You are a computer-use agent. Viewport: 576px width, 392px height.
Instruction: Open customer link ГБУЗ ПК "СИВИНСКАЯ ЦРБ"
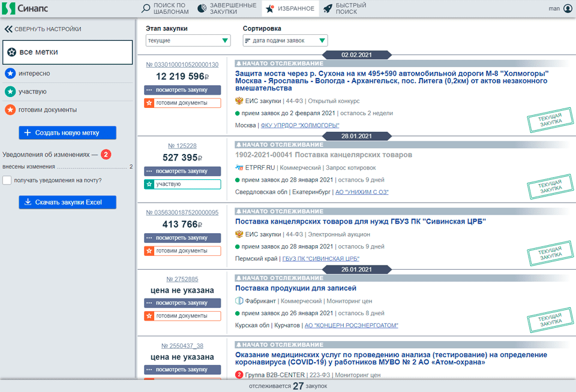(320, 258)
